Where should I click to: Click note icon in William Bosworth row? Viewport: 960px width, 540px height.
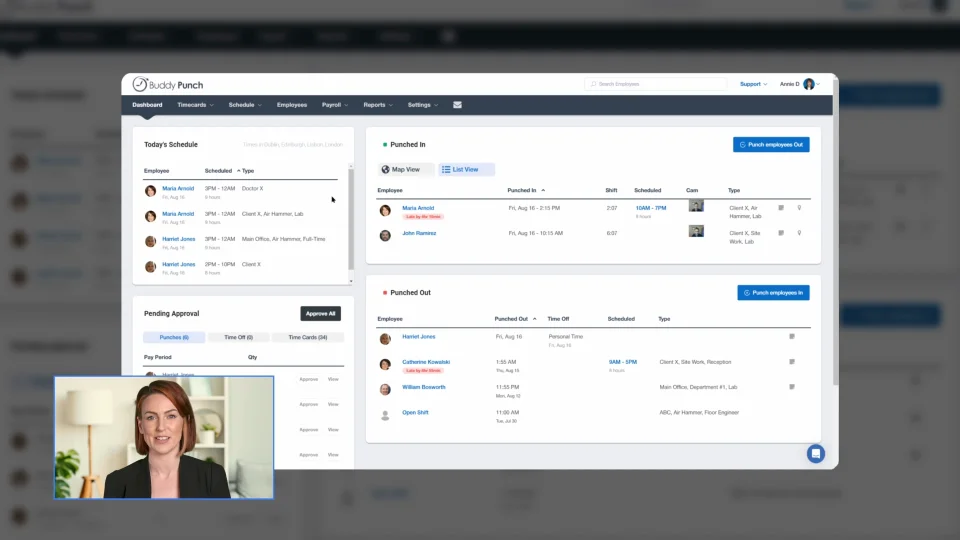(x=792, y=387)
